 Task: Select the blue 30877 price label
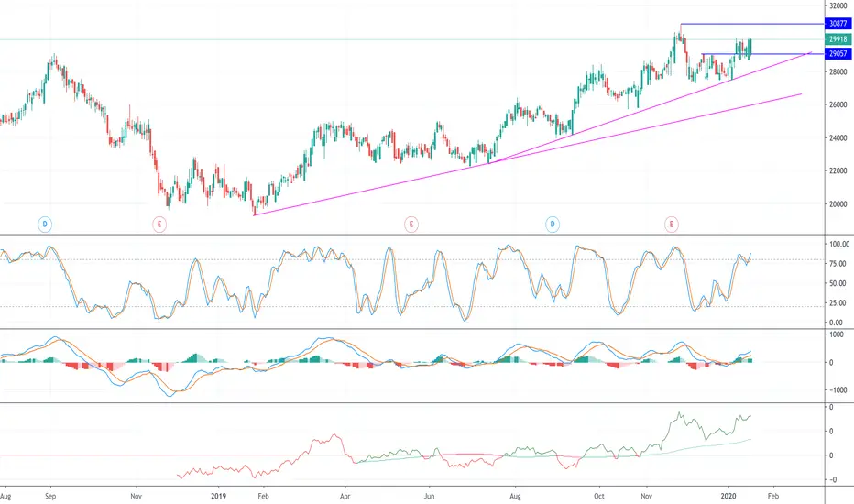pyautogui.click(x=838, y=24)
